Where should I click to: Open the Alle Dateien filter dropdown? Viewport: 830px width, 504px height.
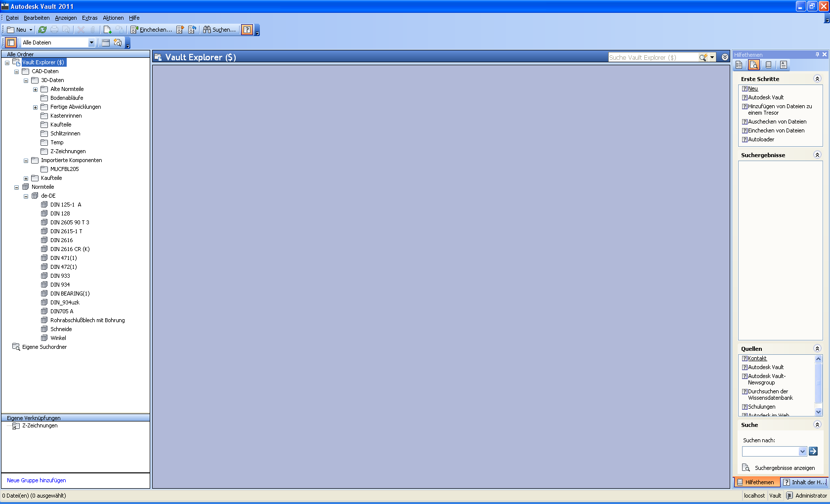[91, 42]
